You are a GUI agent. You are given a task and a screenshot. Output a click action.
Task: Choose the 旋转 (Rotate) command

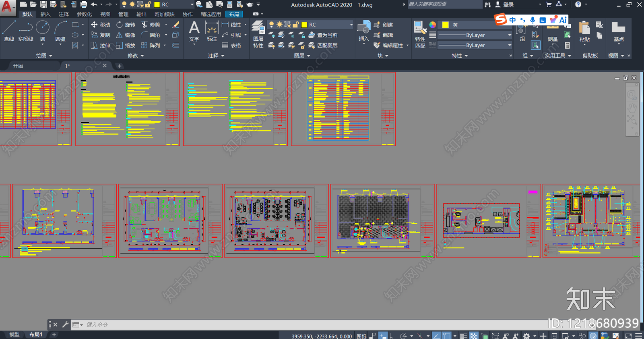[126, 25]
